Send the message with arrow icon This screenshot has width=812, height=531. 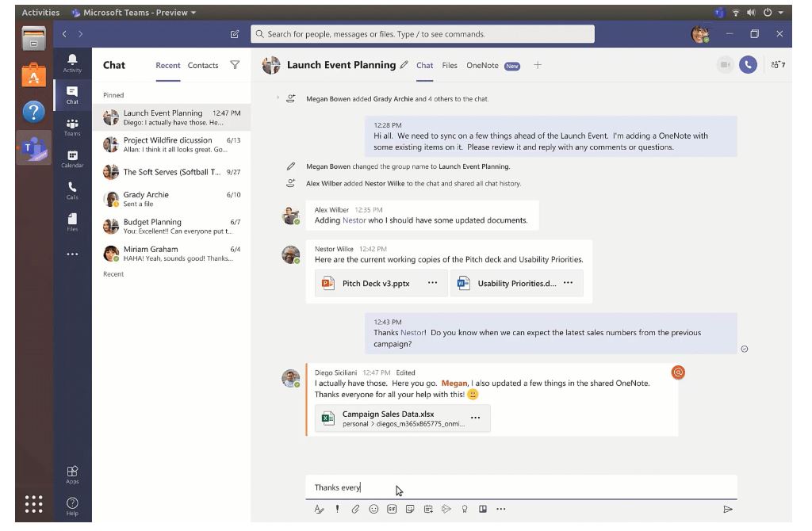728,510
